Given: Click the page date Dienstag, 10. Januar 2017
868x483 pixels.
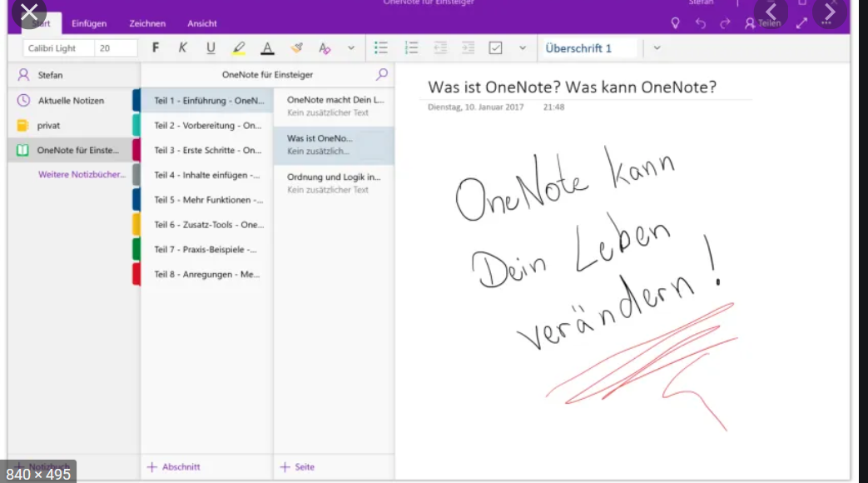Looking at the screenshot, I should [475, 107].
